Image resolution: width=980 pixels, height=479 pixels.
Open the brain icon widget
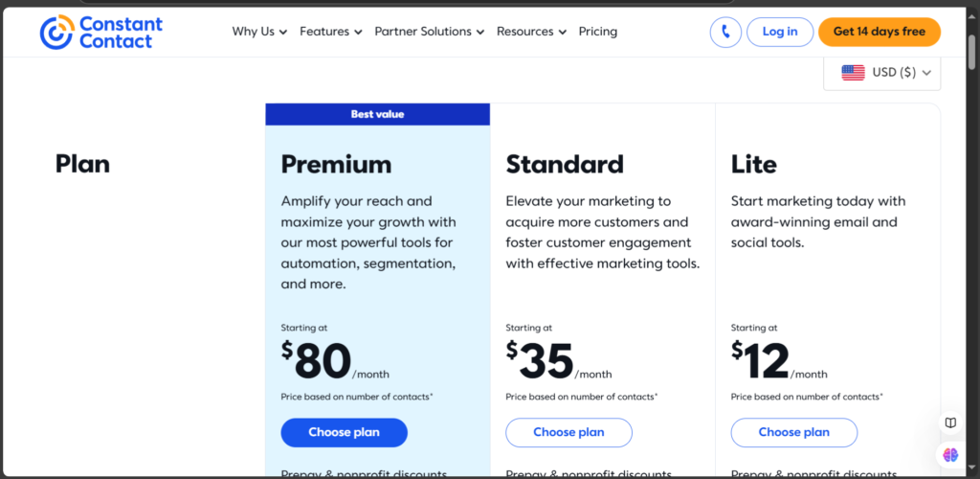tap(950, 455)
